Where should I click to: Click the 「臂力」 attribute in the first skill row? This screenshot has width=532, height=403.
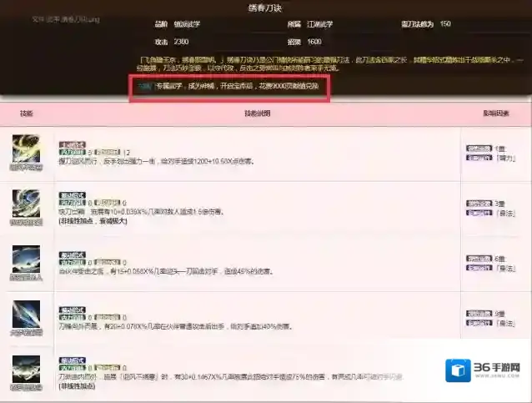[x=506, y=159]
